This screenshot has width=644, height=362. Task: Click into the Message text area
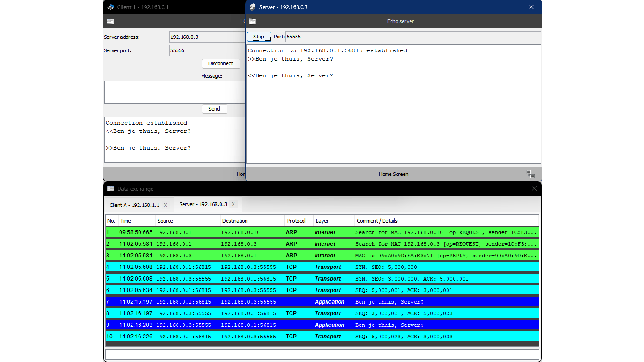(x=175, y=92)
